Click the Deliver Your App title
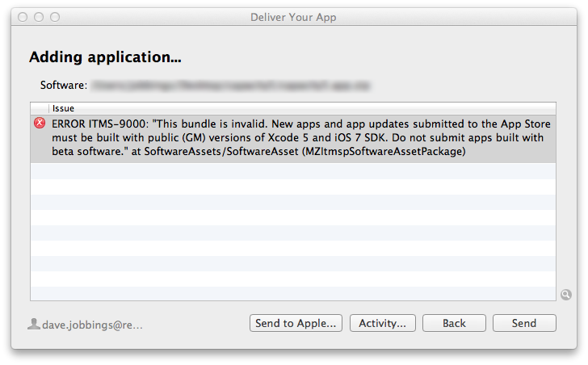 293,17
